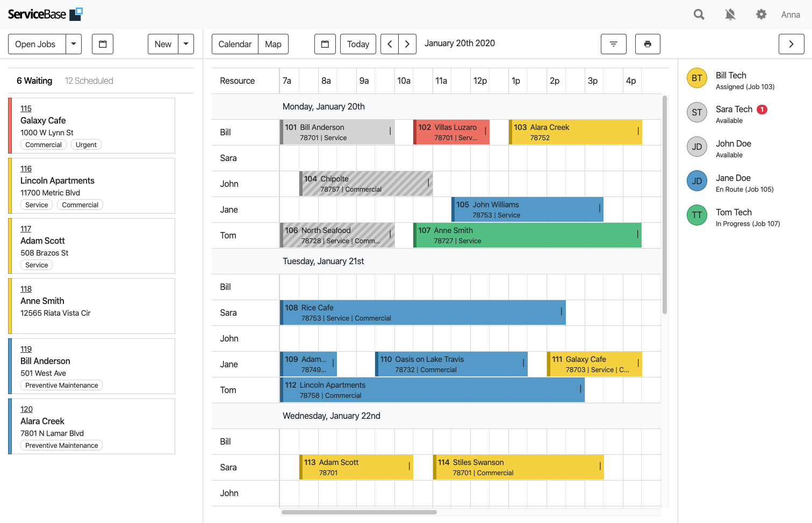Click the search magnifier icon
This screenshot has height=523, width=812.
(699, 14)
